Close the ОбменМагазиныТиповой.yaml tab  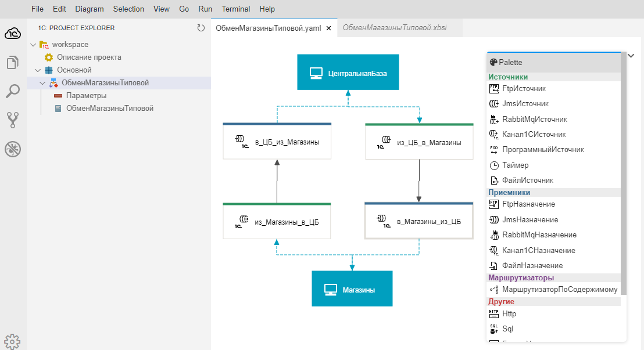click(x=328, y=28)
